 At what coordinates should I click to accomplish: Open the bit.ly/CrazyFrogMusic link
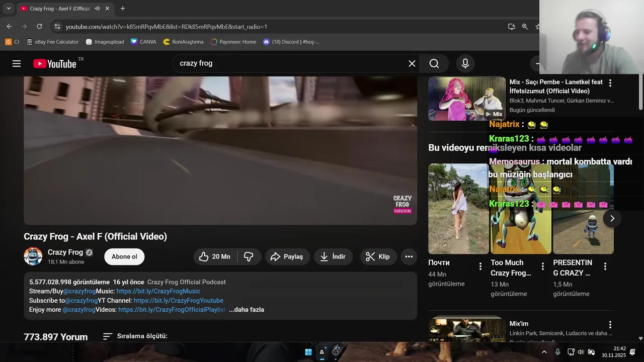tap(158, 291)
